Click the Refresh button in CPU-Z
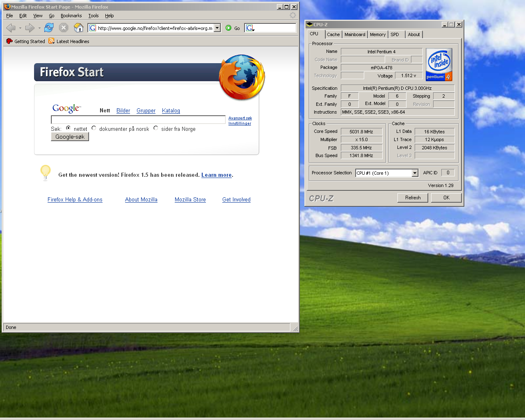 413,198
